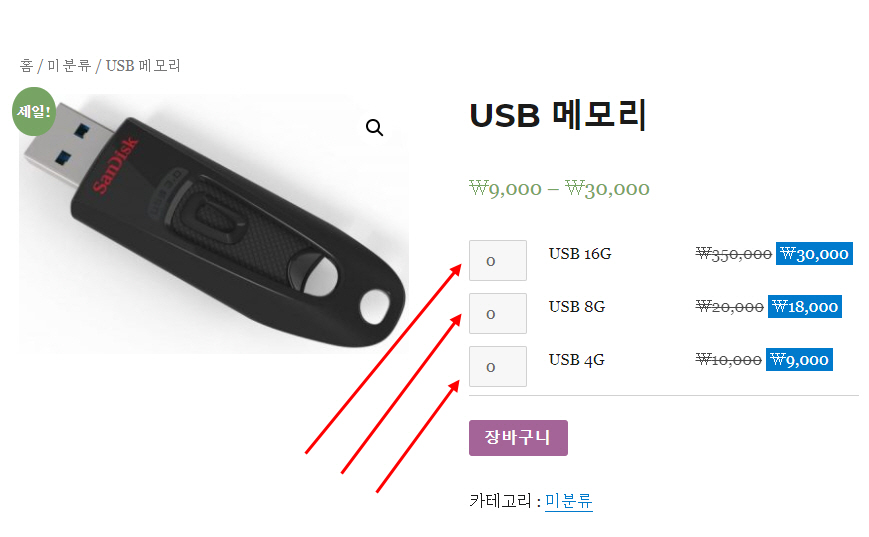Image resolution: width=869 pixels, height=537 pixels.
Task: Focus the USB 4G quantity field
Action: pyautogui.click(x=498, y=366)
